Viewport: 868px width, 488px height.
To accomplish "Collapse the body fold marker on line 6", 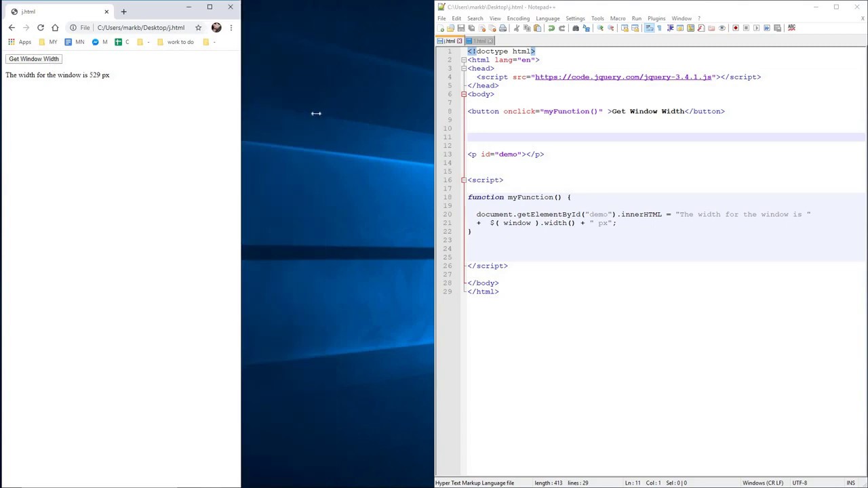I will [x=464, y=94].
